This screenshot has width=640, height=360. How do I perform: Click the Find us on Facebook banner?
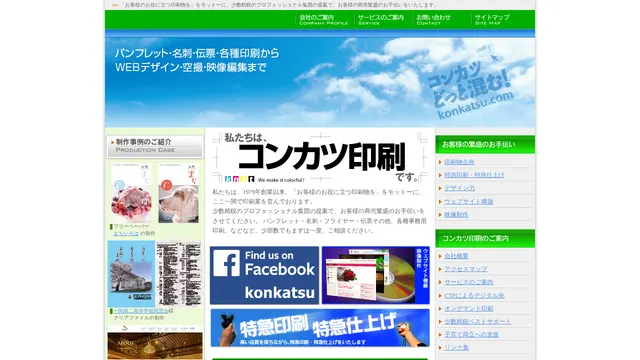[264, 275]
